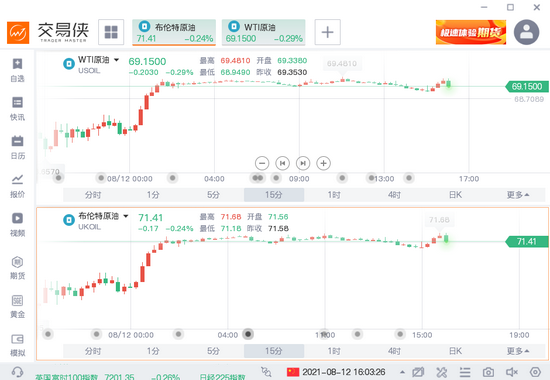Expand the 布伦特原油 symbol dropdown arrow
Image resolution: width=550 pixels, height=380 pixels.
[x=126, y=216]
